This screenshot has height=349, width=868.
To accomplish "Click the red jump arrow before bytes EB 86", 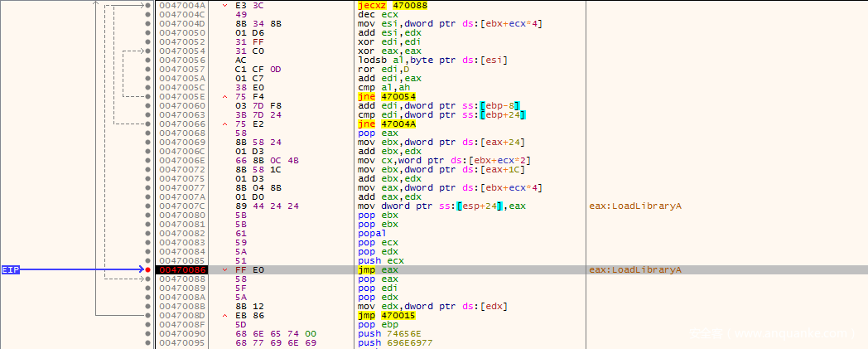I will tap(226, 315).
